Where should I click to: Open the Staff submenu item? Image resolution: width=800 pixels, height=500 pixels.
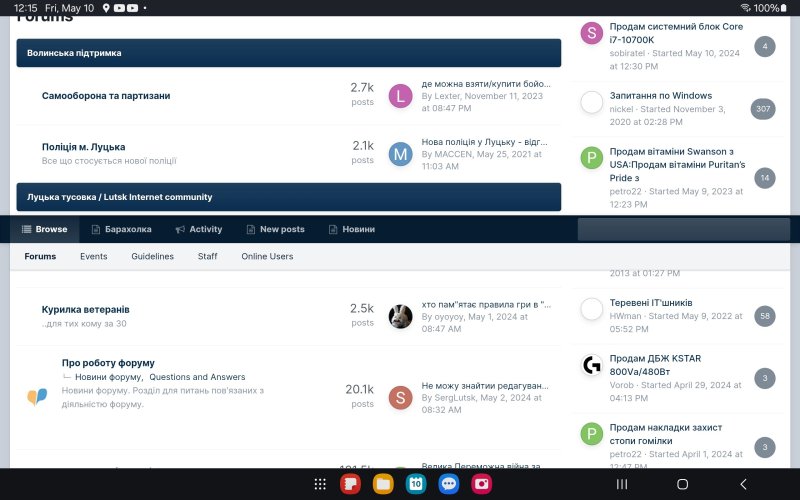208,256
